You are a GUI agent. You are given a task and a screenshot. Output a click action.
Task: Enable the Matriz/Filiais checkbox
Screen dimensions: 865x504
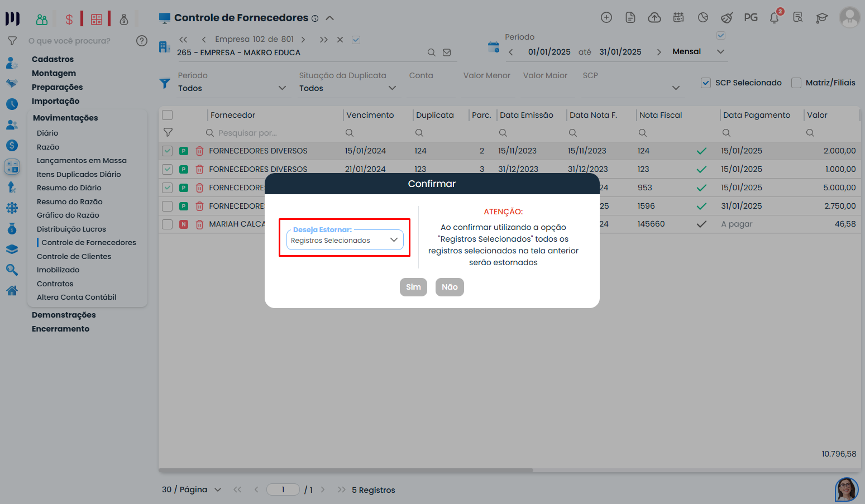(x=796, y=83)
